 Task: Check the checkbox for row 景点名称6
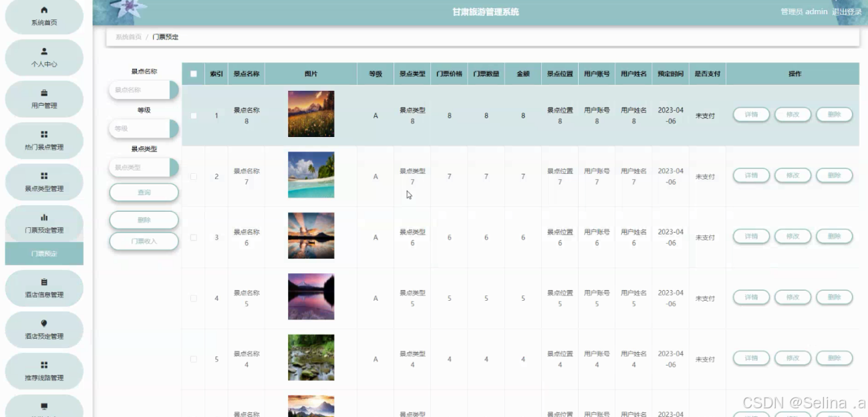coord(194,237)
